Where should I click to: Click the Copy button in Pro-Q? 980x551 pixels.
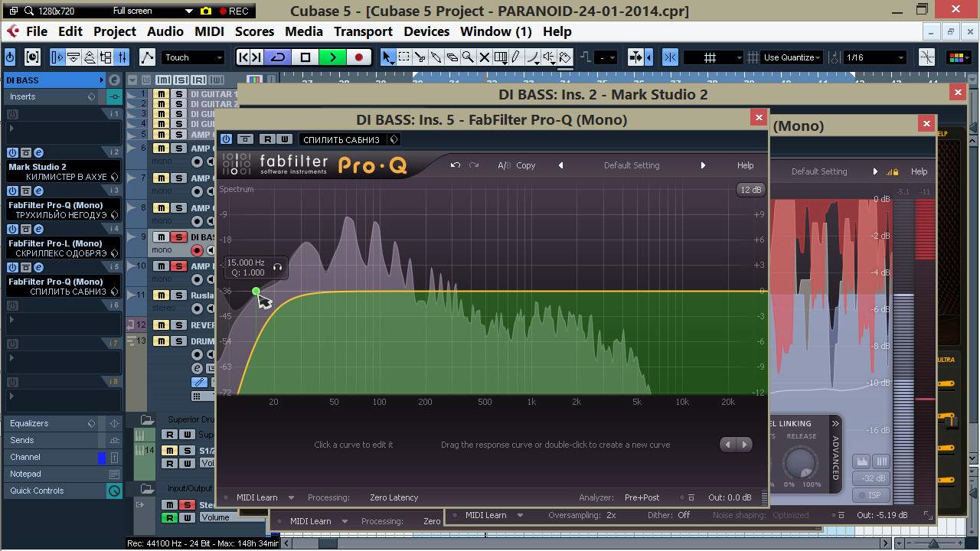(525, 165)
